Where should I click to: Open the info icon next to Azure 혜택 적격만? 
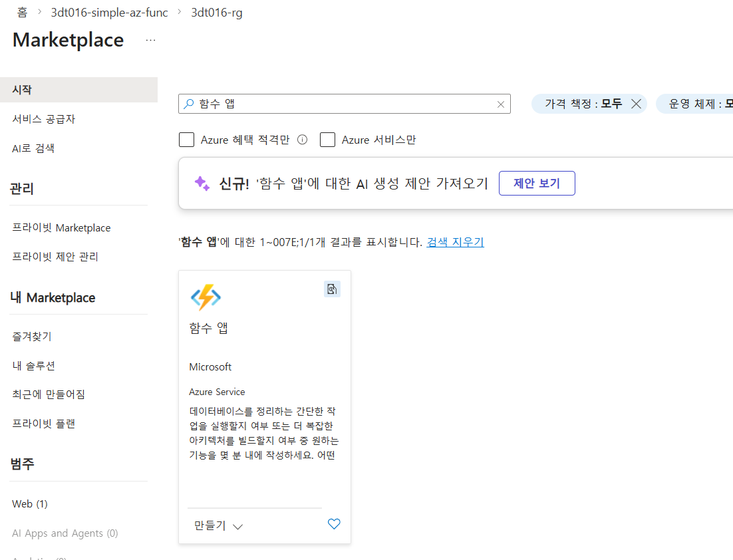tap(303, 139)
